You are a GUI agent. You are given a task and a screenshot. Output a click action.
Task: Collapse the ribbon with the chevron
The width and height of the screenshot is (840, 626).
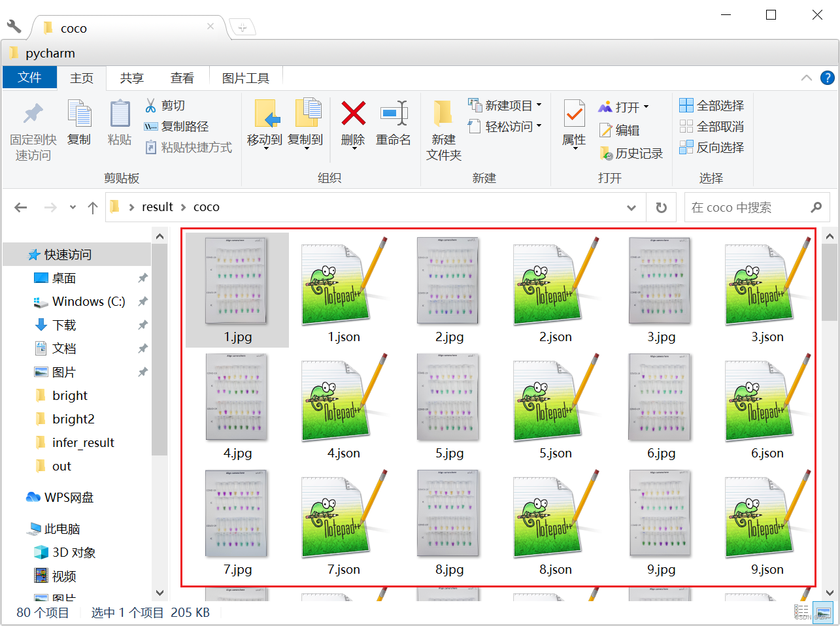pos(807,78)
